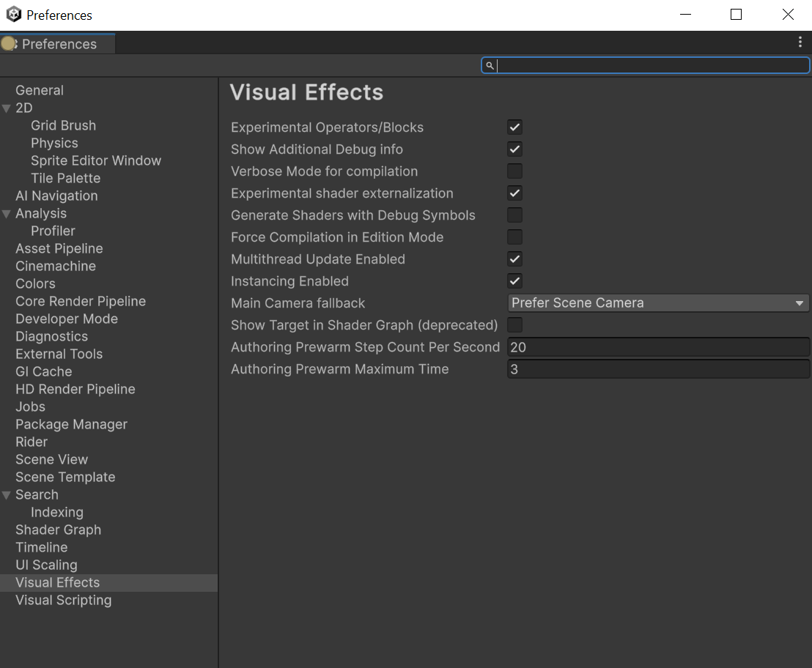The width and height of the screenshot is (812, 668).
Task: Select Shader Graph in the sidebar
Action: pos(59,530)
